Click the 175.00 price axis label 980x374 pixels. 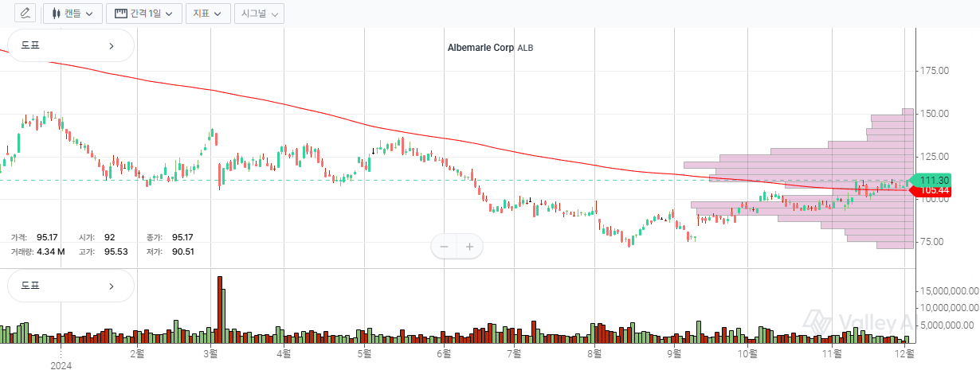(934, 71)
